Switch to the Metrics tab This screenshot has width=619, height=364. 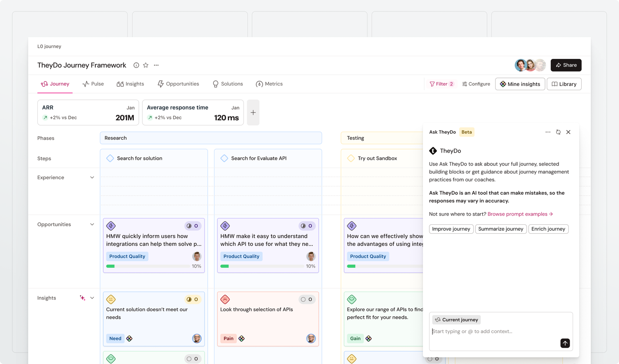[269, 84]
